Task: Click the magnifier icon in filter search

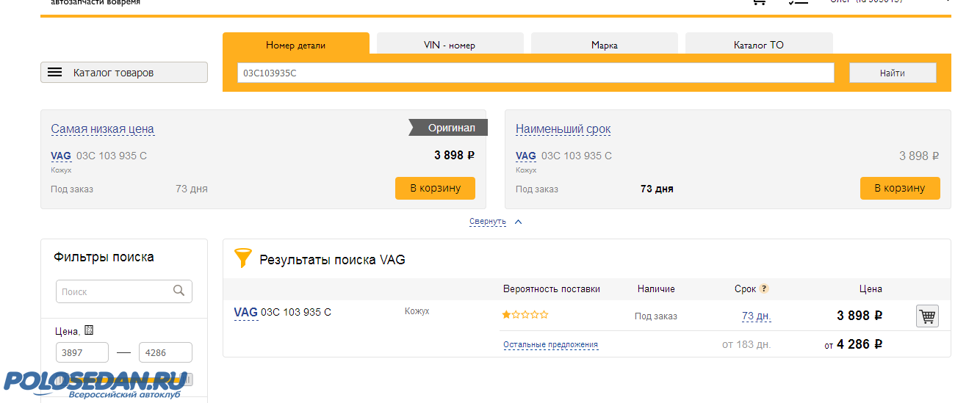Action: (x=179, y=291)
